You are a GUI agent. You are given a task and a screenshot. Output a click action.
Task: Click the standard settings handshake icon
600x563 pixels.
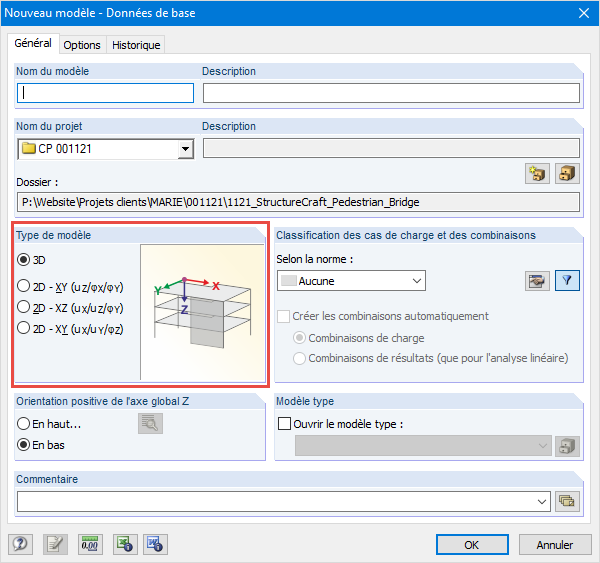[x=537, y=281]
